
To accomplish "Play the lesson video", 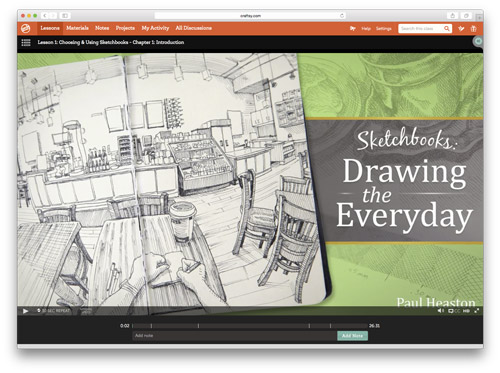I will point(25,311).
